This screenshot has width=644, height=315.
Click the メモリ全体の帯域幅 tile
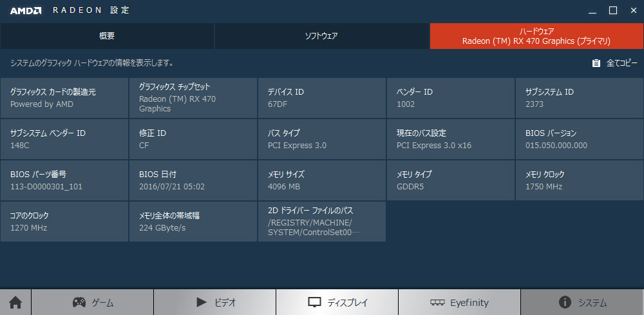(193, 222)
